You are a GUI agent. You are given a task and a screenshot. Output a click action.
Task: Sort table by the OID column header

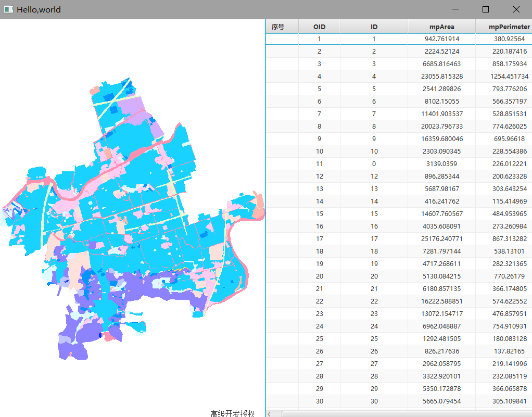(x=319, y=27)
